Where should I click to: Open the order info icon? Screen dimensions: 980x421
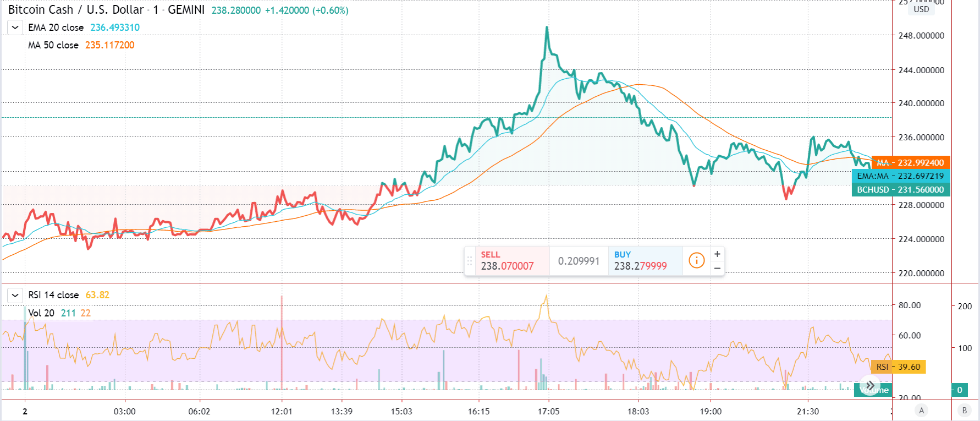tap(696, 260)
